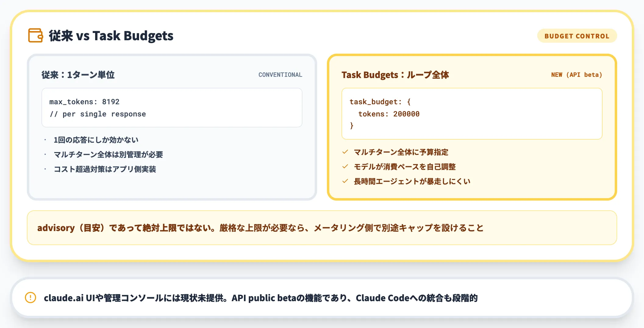The height and width of the screenshot is (328, 644).
Task: Click the bullet beside 1回の応答にしか効かない
Action: [x=45, y=140]
